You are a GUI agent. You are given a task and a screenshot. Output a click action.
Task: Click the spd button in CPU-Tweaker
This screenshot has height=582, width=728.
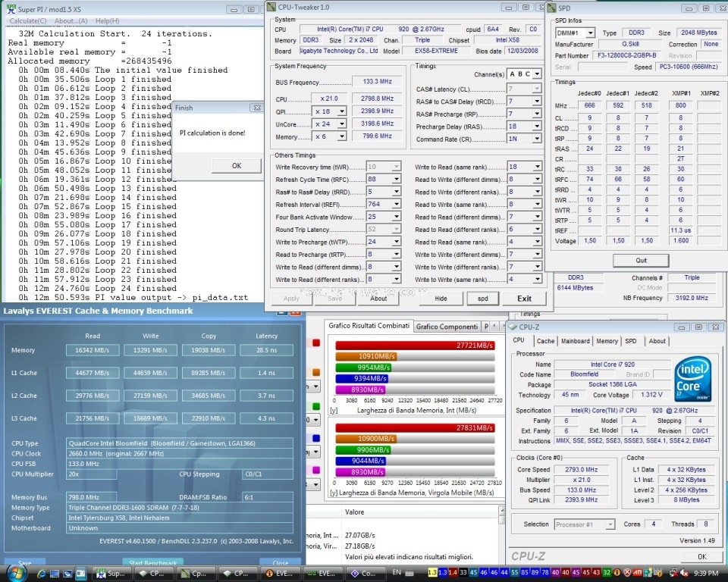[x=482, y=299]
